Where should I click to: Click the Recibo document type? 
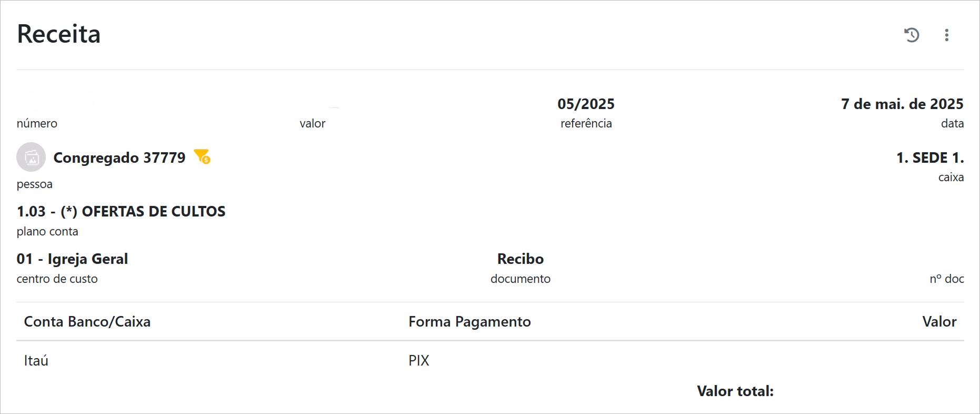520,259
